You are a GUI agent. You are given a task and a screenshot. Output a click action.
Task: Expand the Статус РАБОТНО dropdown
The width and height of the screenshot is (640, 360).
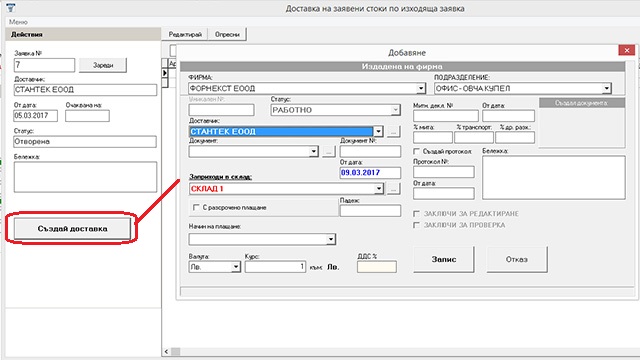[x=395, y=110]
